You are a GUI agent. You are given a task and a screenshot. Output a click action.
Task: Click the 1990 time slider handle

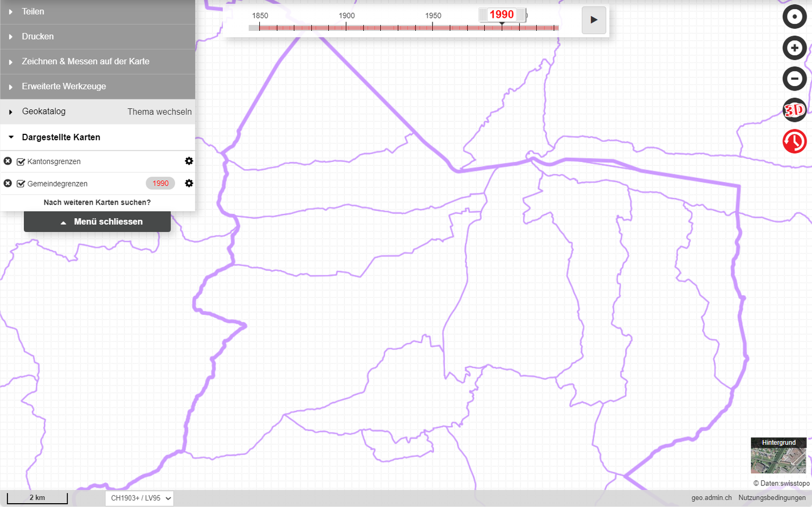tap(502, 15)
